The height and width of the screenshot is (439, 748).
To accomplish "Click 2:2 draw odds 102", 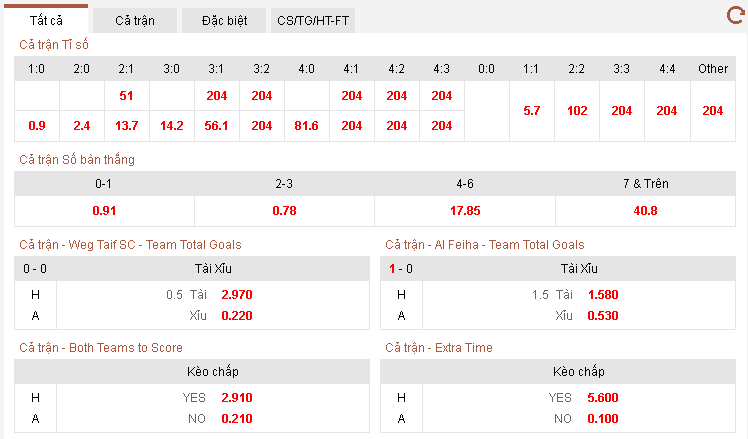I will pos(577,111).
